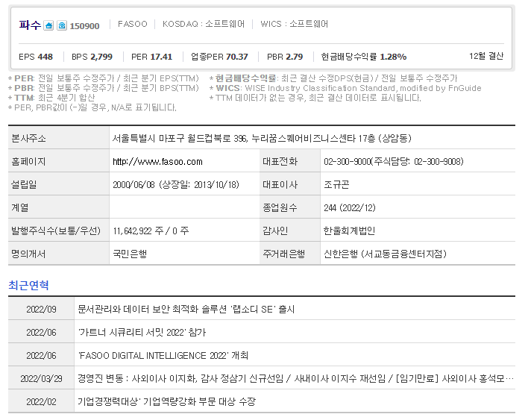The image size is (528, 420).
Task: Select the '가트너 시큐리티 서밋 2022' 참가 entry
Action: coord(142,333)
